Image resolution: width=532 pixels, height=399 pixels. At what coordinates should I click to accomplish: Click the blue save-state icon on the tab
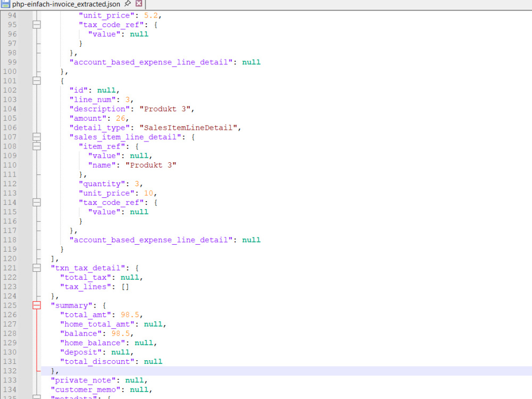point(5,4)
